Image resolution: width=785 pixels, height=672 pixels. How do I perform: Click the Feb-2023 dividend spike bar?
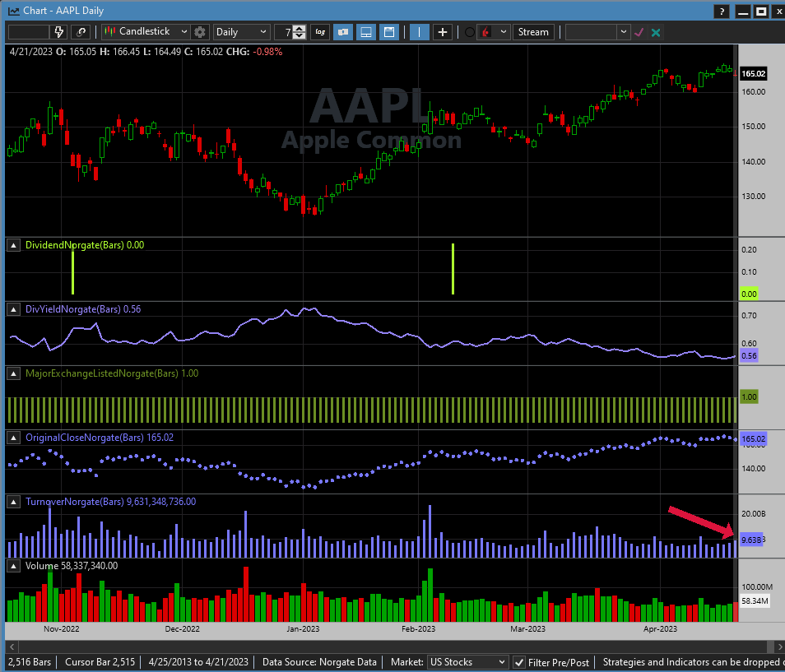tap(453, 269)
